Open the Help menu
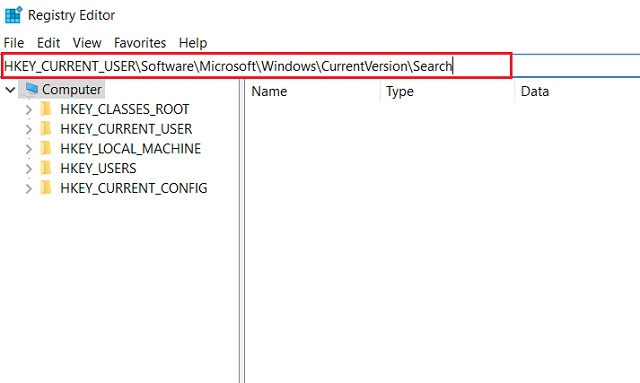Image resolution: width=640 pixels, height=383 pixels. (193, 43)
